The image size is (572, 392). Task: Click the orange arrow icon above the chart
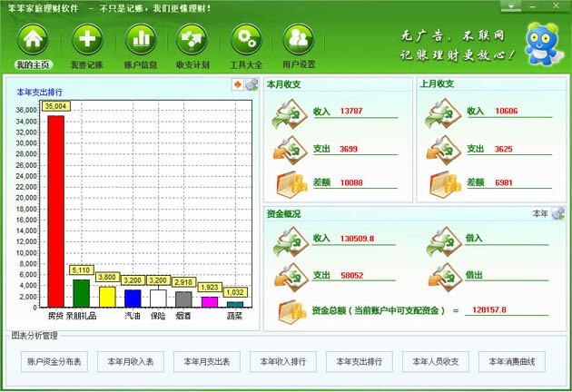tap(238, 85)
